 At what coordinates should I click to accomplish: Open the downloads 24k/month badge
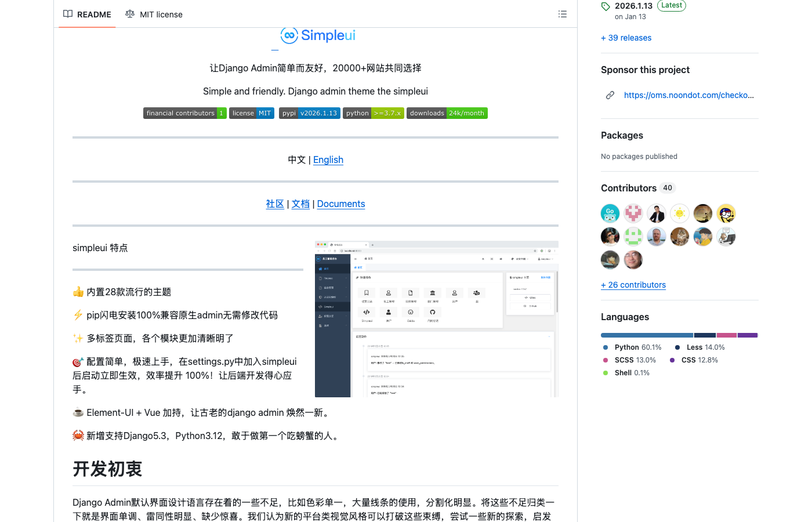pos(447,113)
